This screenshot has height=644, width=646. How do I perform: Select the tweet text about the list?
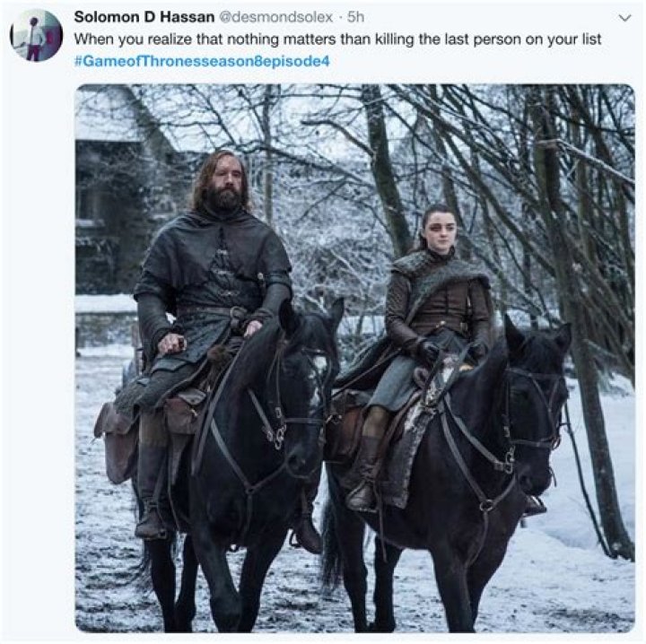(x=337, y=39)
